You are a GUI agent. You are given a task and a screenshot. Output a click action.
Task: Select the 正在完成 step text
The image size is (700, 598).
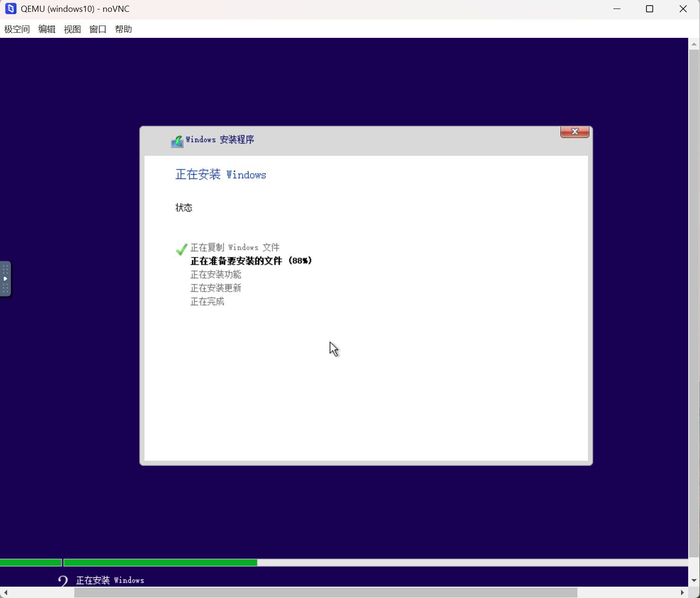point(207,301)
